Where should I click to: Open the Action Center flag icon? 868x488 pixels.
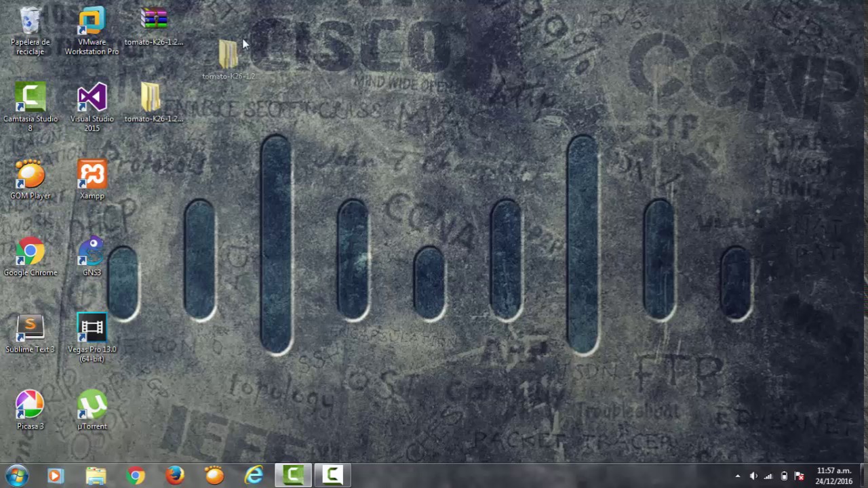[x=799, y=476]
